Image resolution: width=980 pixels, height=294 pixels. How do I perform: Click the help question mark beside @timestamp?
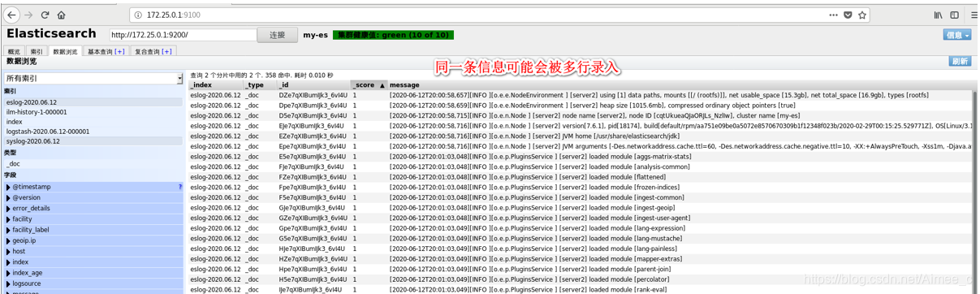coord(179,187)
